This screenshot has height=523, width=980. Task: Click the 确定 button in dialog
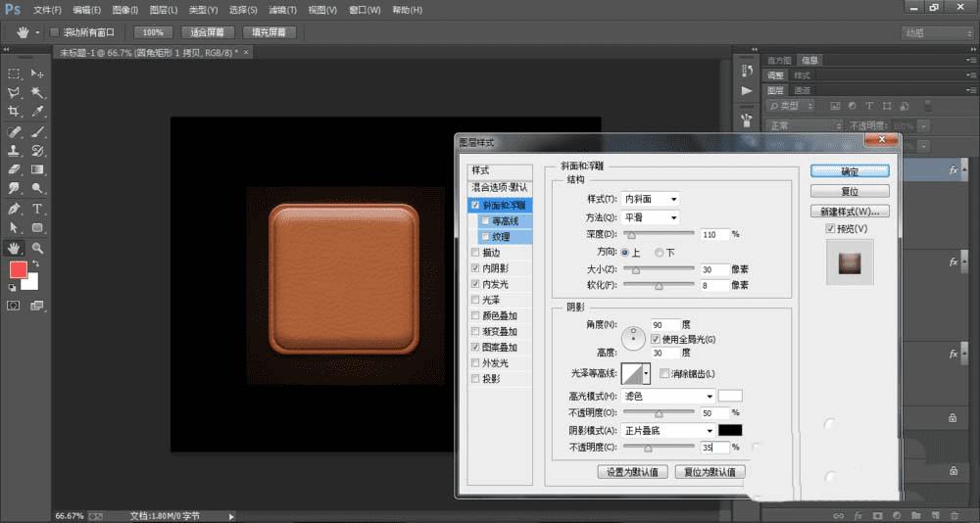850,170
